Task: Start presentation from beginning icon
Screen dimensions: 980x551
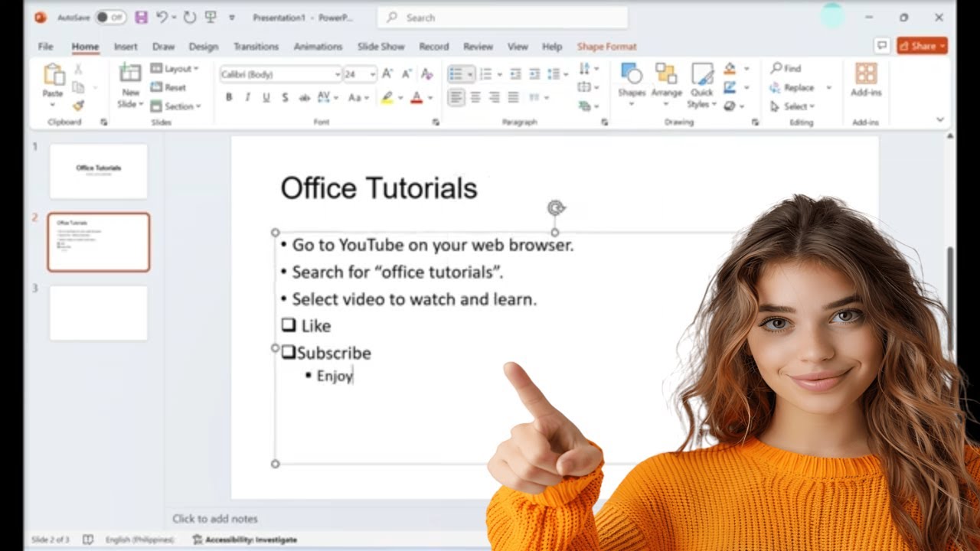Action: (211, 17)
